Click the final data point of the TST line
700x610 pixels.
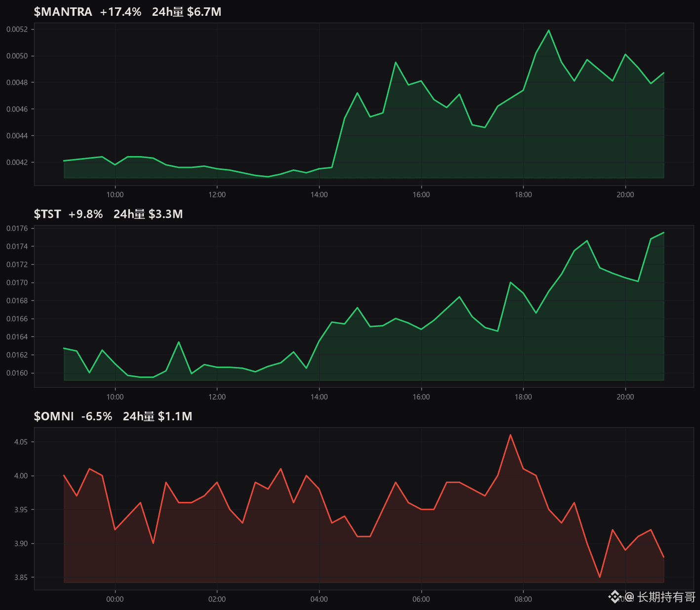[663, 233]
